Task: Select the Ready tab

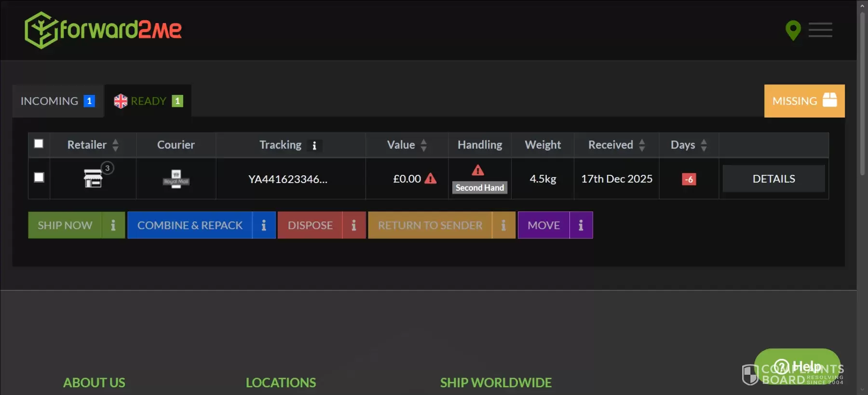Action: (x=148, y=101)
